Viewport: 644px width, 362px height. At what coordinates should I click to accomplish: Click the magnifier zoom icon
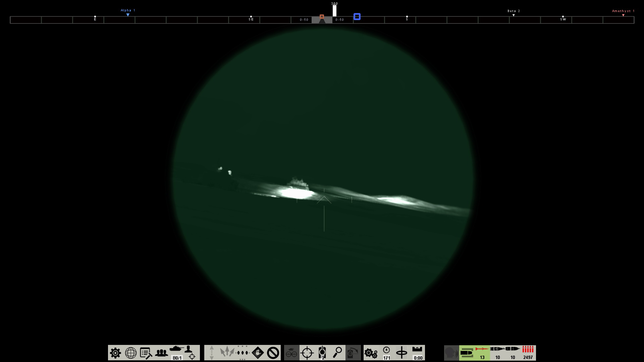click(x=337, y=352)
